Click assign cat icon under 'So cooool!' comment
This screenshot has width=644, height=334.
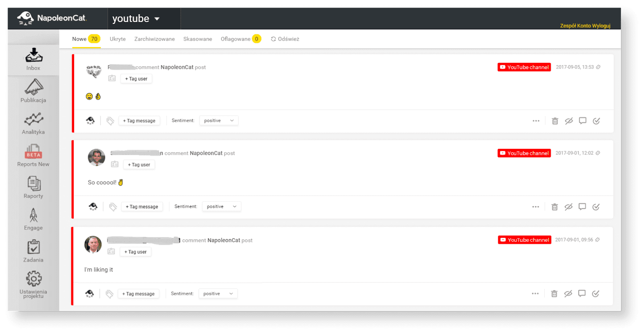93,207
